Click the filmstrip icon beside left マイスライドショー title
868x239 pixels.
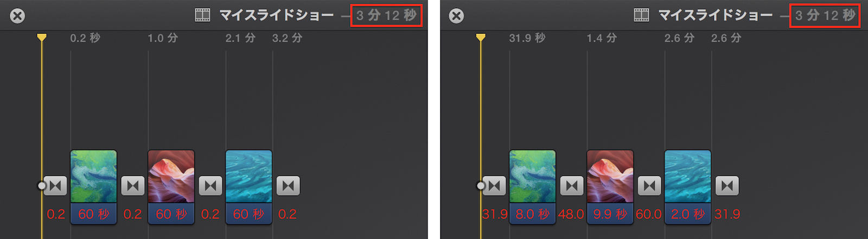(x=202, y=15)
